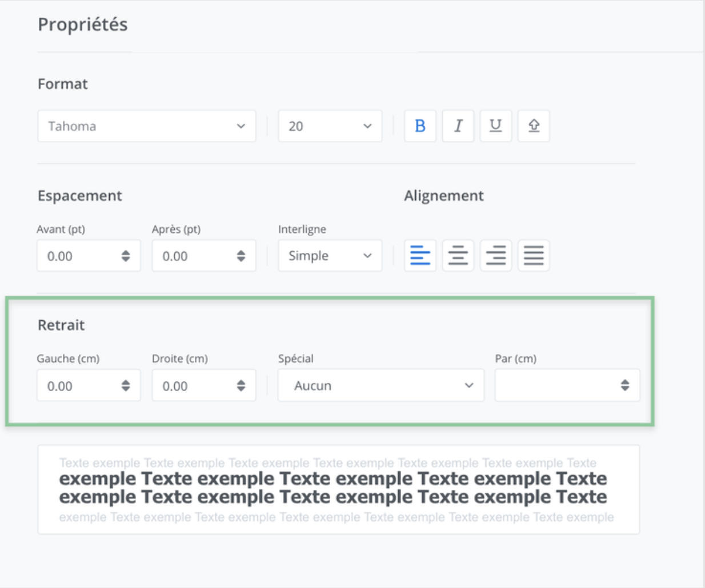Toggle italic formatting button
The height and width of the screenshot is (588, 705).
tap(458, 126)
